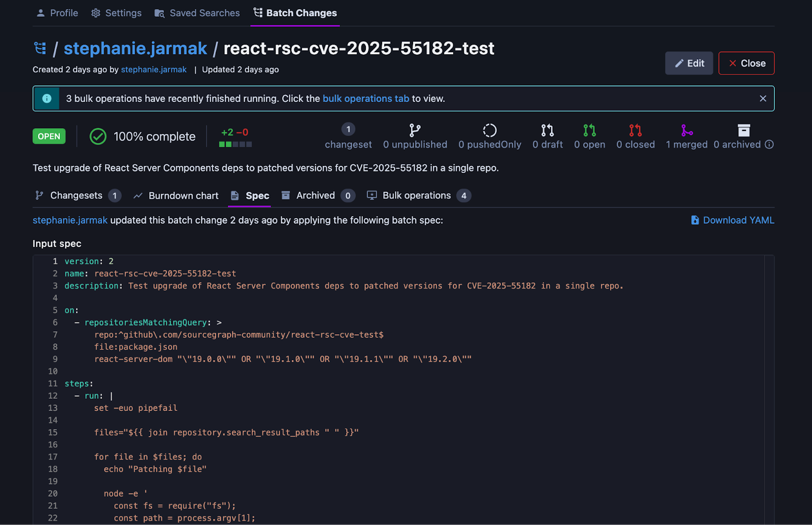Click the info icon next to archived

[769, 145]
